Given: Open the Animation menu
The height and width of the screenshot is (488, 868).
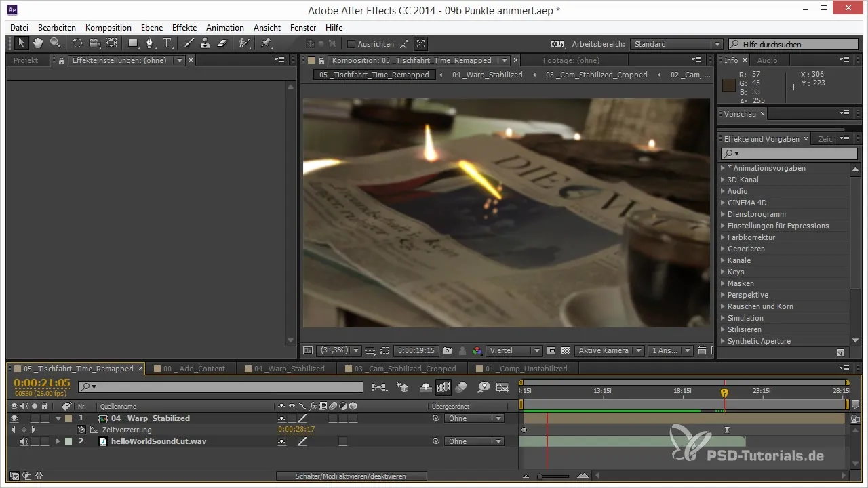Looking at the screenshot, I should (x=225, y=28).
